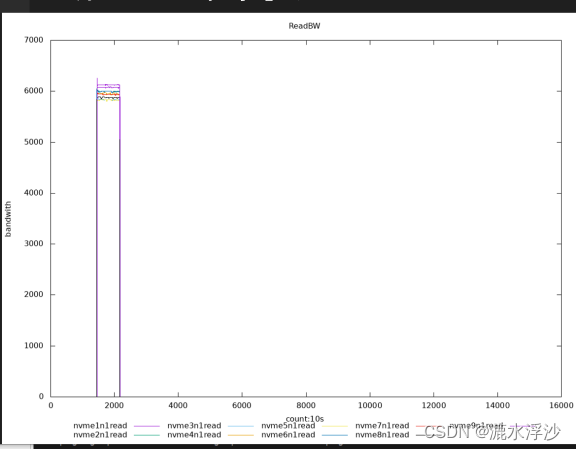Viewport: 576px width, 450px height.
Task: Click the yellow line sample for nvme5n1read
Action: (335, 426)
